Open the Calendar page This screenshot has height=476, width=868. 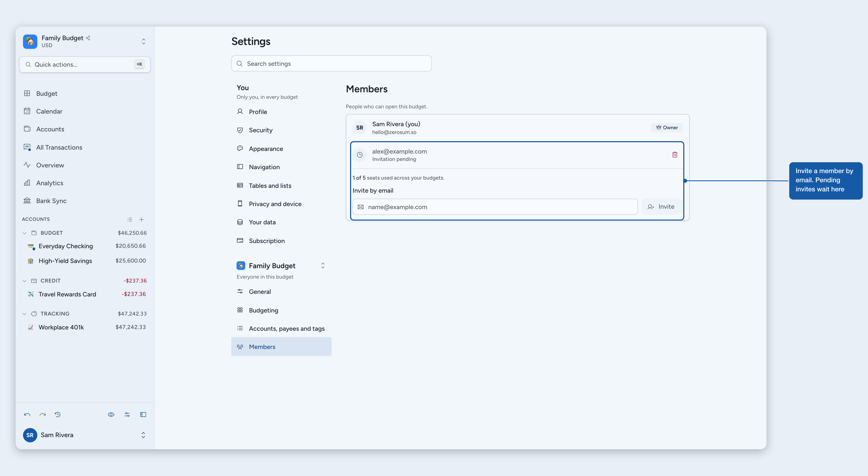85,111
